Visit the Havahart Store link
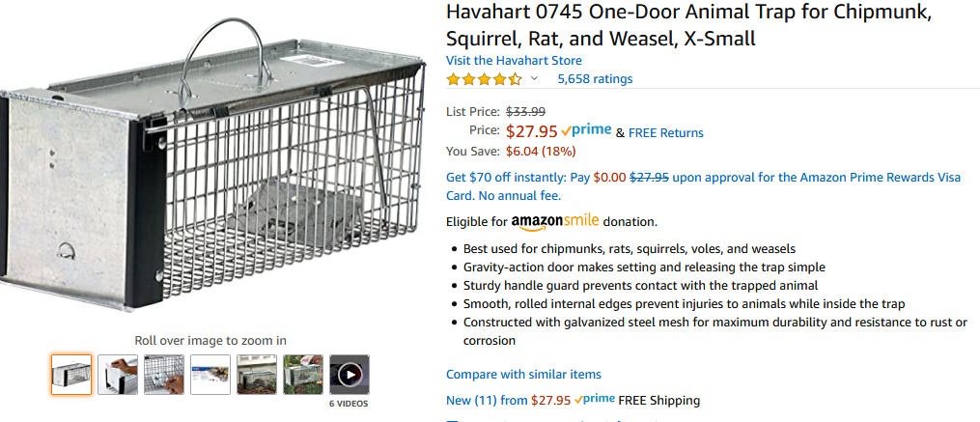 coord(514,61)
